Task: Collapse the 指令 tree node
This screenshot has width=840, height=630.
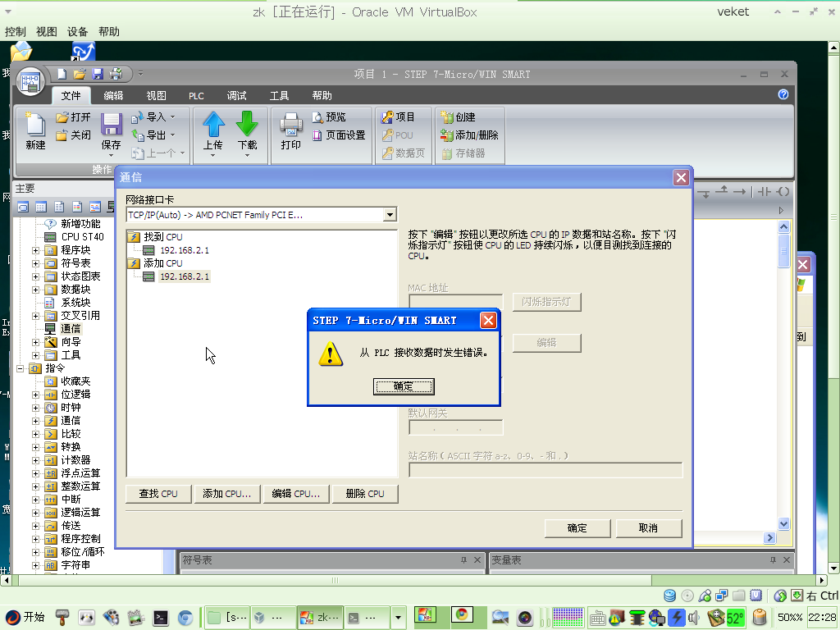Action: point(20,368)
